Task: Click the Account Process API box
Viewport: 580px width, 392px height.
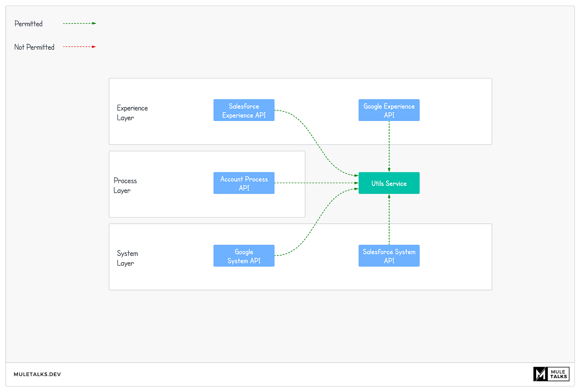Action: [244, 183]
